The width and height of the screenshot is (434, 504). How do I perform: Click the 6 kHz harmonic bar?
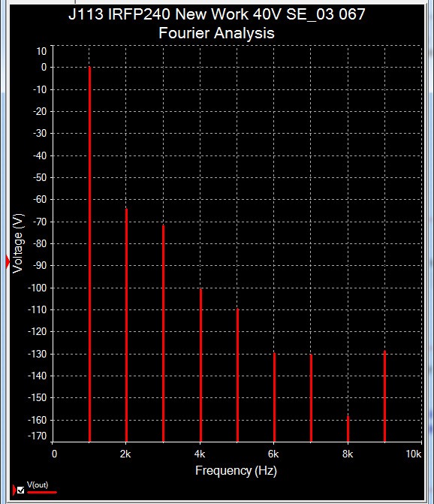pos(274,397)
